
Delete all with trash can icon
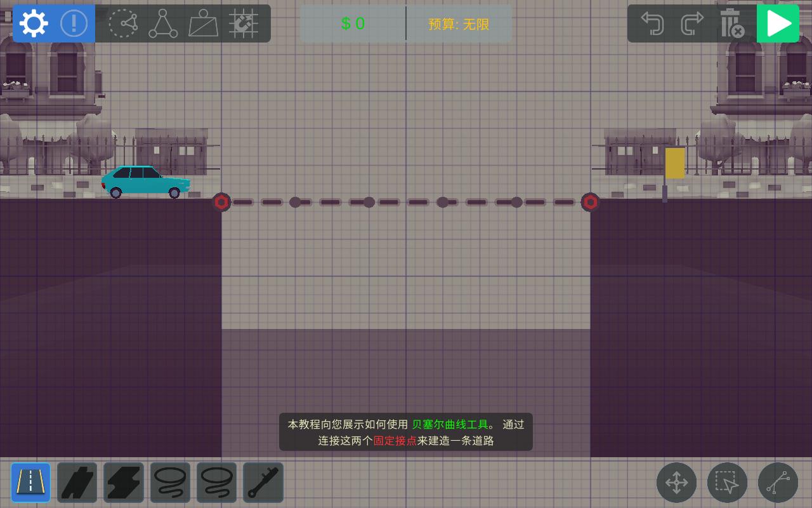(731, 23)
